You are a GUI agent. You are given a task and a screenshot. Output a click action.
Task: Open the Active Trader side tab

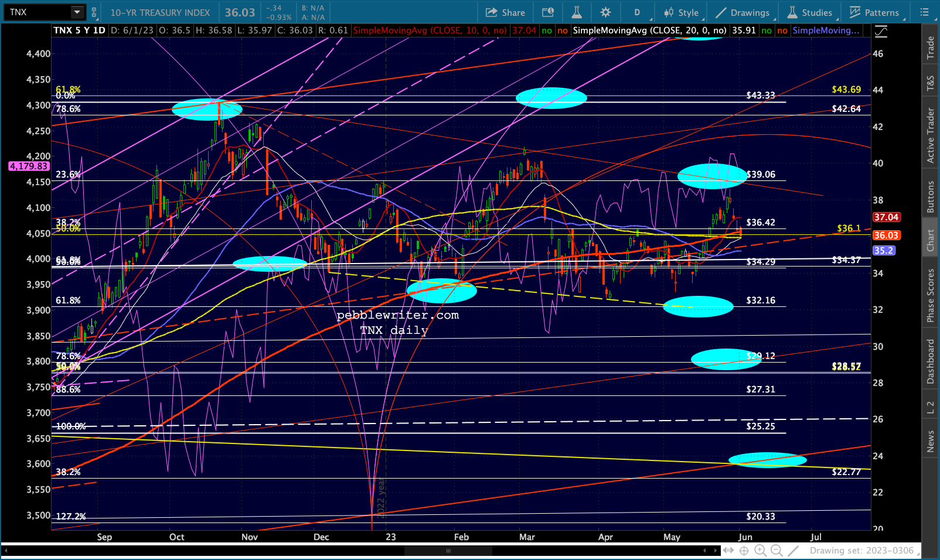pyautogui.click(x=931, y=135)
